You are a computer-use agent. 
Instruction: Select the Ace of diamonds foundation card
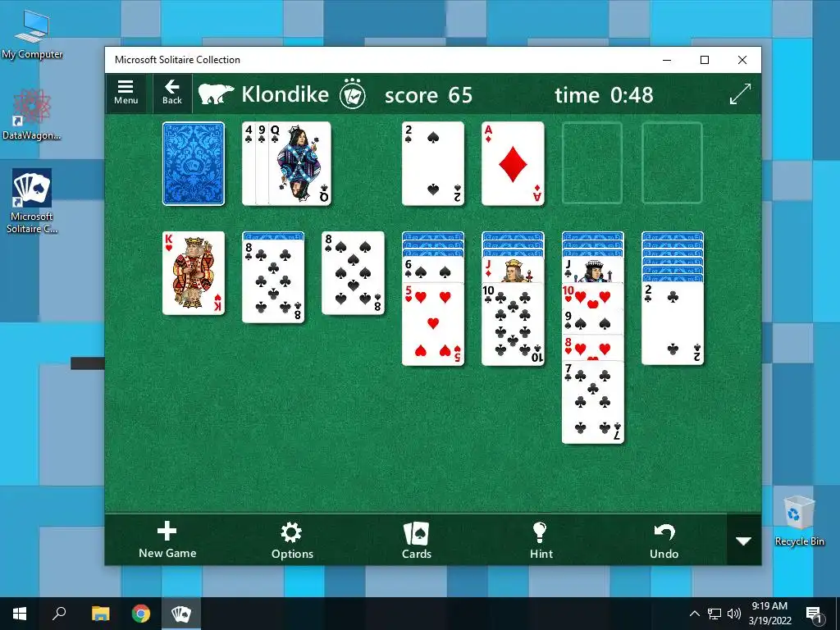pyautogui.click(x=513, y=163)
